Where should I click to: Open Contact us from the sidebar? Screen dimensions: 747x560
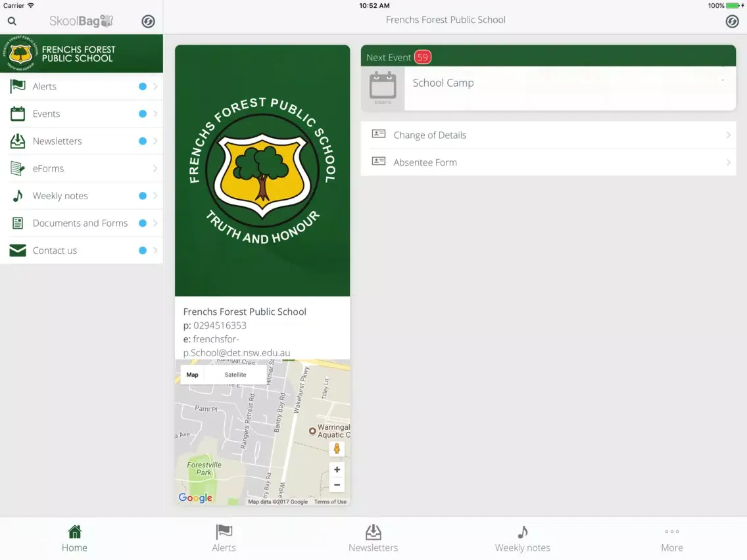[82, 250]
